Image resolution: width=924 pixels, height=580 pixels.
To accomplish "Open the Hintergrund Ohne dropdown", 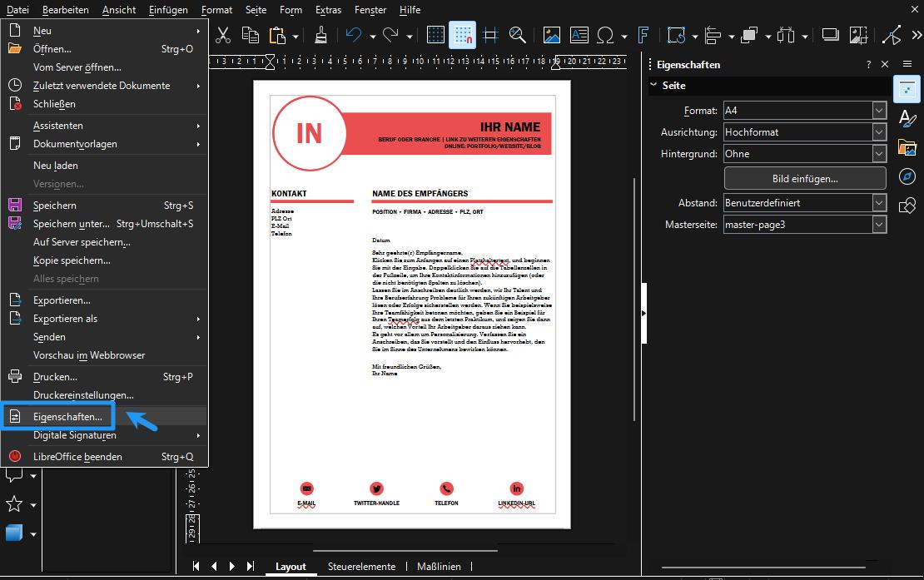I will click(879, 154).
